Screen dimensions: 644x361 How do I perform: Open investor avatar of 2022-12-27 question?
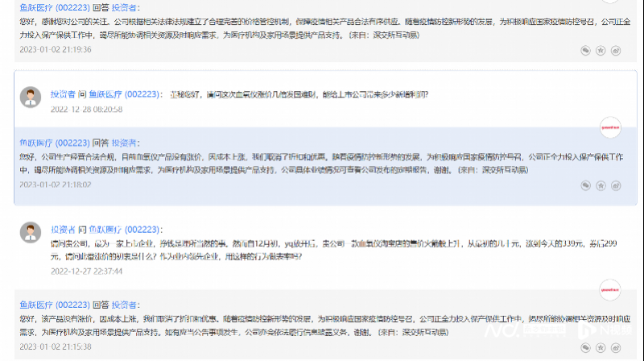31,232
